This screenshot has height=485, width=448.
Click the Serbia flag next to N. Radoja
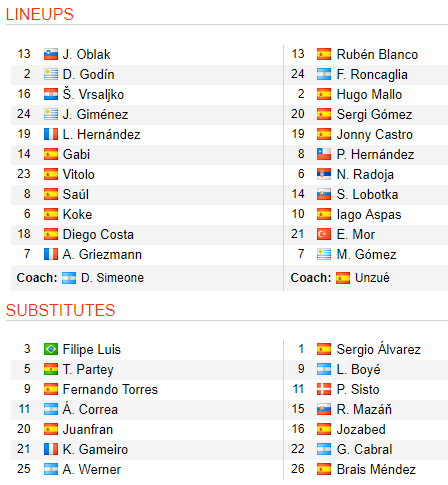324,174
